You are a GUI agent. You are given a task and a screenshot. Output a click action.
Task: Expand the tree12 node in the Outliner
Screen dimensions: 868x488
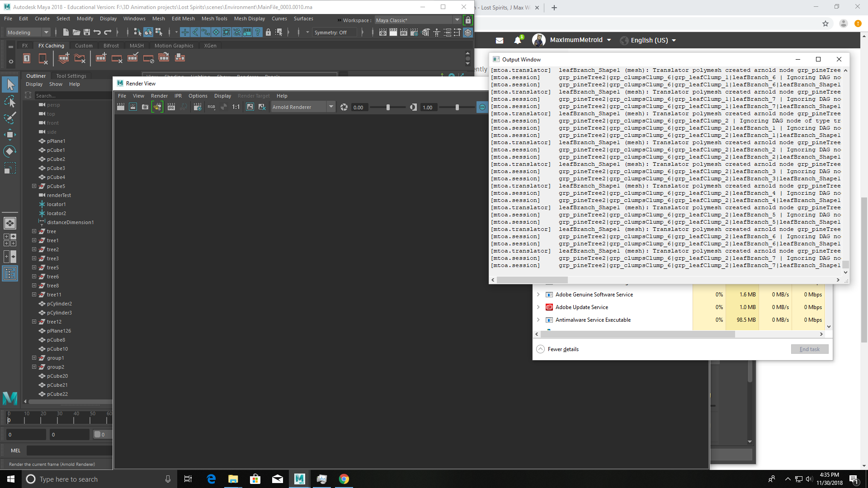pyautogui.click(x=34, y=322)
